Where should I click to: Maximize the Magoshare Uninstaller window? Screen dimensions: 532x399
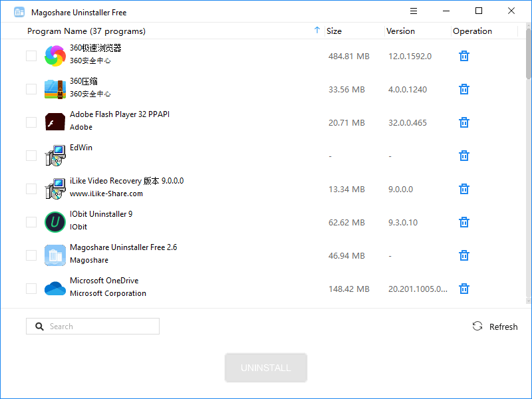pyautogui.click(x=479, y=11)
